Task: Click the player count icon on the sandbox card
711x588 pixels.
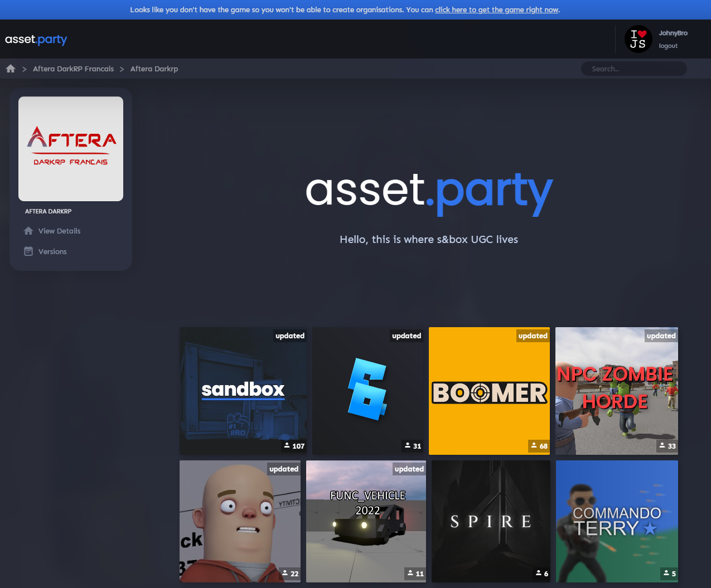Action: coord(288,446)
